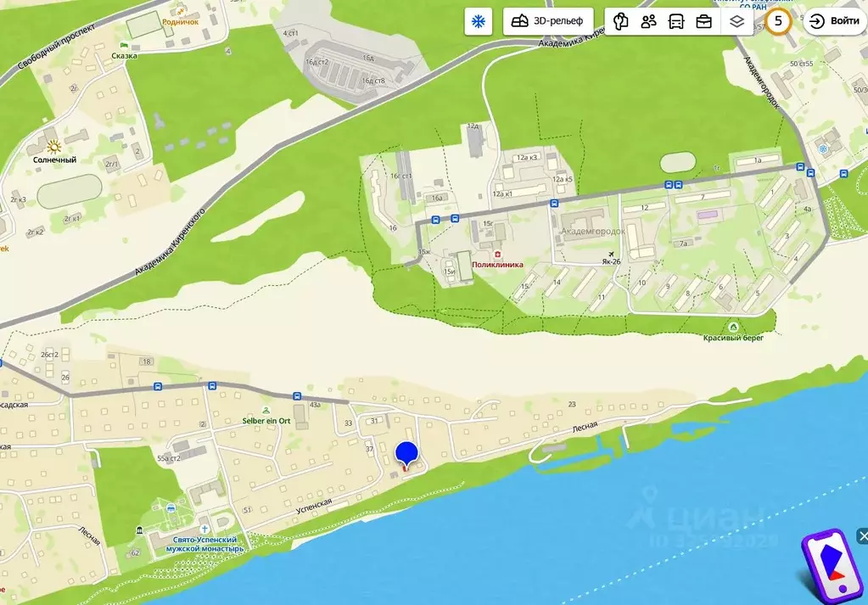868x605 pixels.
Task: Click the traffic score 5 indicator
Action: (x=777, y=21)
